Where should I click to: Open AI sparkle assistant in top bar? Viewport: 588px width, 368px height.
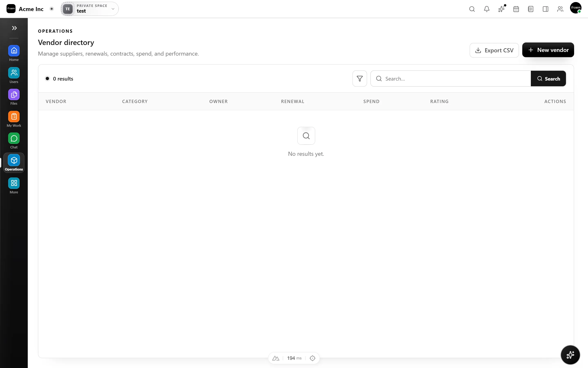point(501,9)
